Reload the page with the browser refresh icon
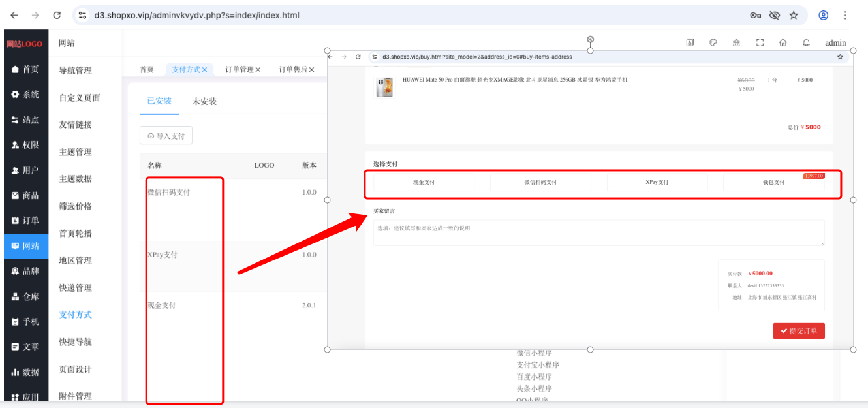 [57, 15]
